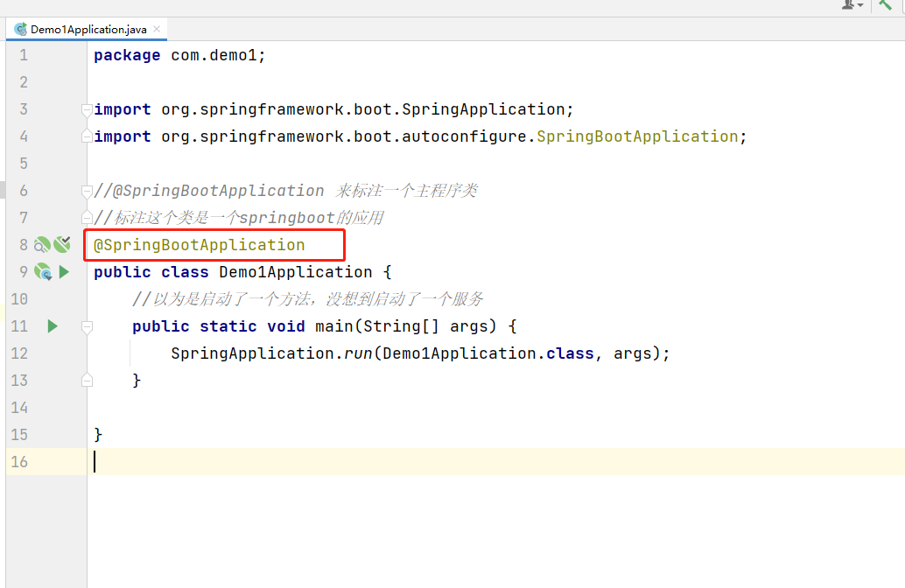Open the user account dropdown in toolbar
This screenshot has width=905, height=588.
click(x=852, y=5)
